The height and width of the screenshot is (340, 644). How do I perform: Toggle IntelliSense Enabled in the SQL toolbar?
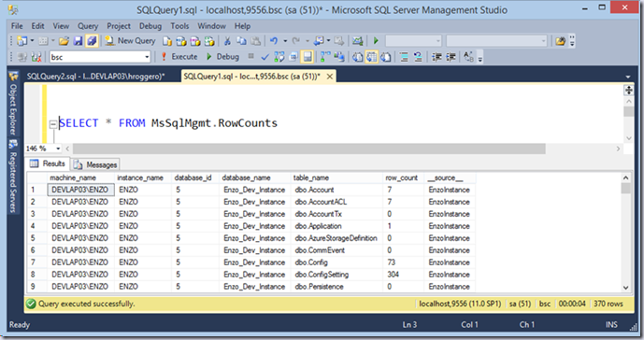click(307, 57)
